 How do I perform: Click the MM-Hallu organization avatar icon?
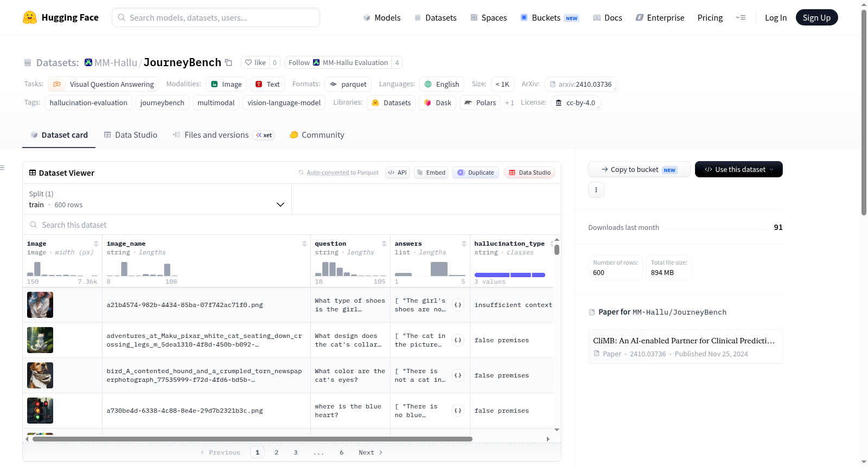[88, 62]
